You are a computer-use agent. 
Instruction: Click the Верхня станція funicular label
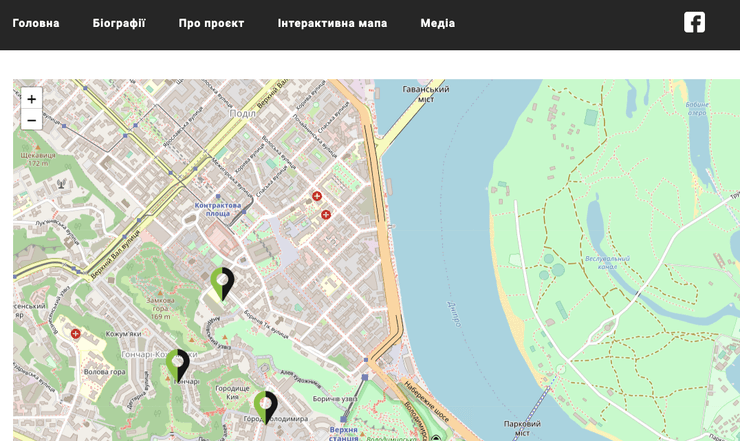(x=343, y=434)
